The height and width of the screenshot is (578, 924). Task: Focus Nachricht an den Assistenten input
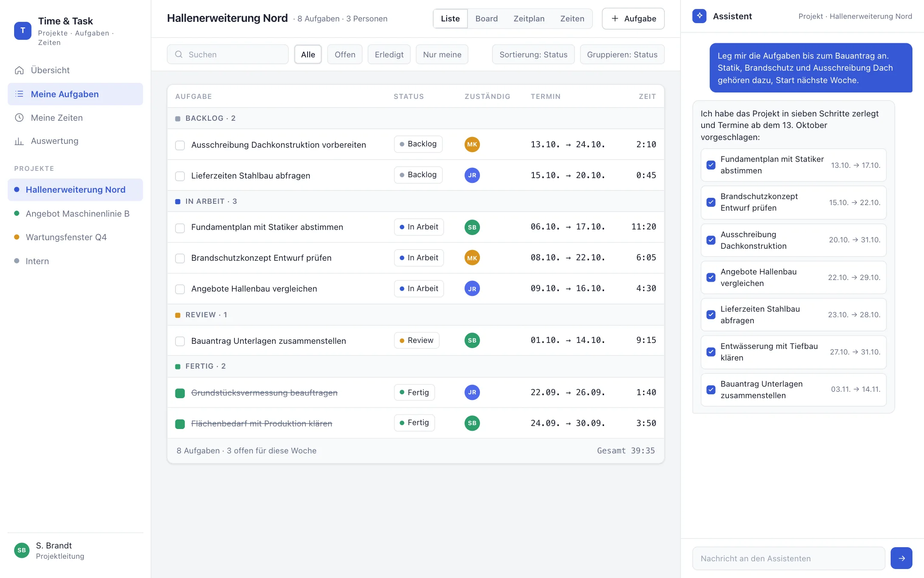click(788, 558)
